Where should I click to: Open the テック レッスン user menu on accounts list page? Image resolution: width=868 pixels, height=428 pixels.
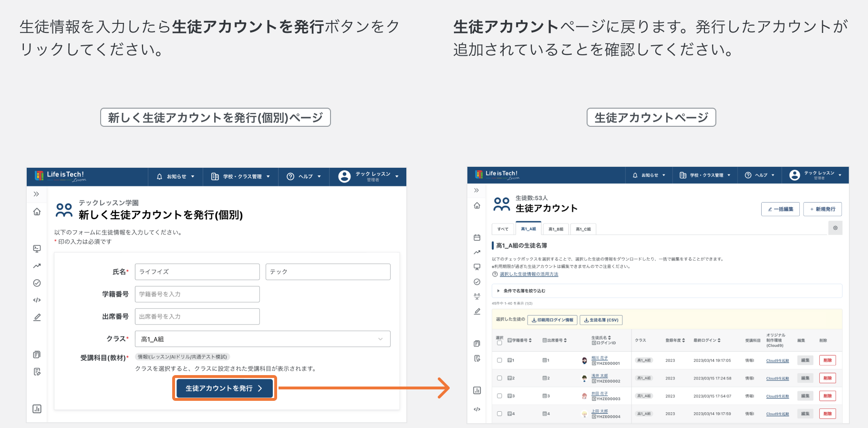pyautogui.click(x=815, y=175)
